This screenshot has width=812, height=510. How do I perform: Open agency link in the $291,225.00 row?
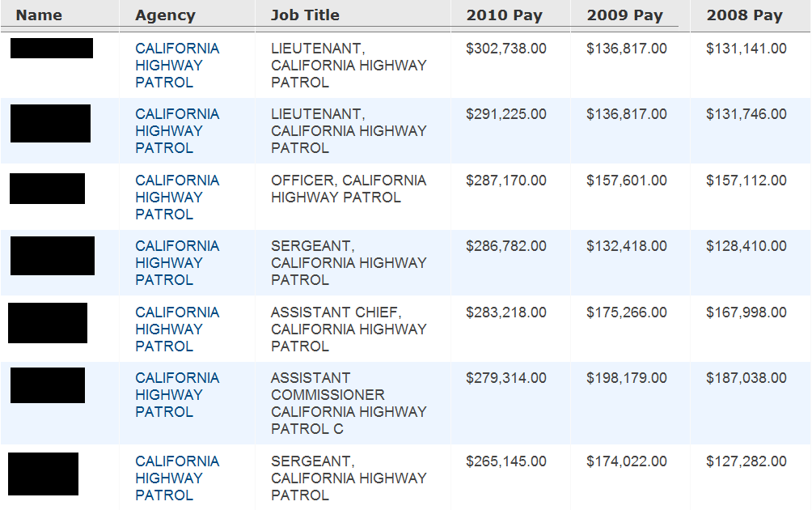177,131
